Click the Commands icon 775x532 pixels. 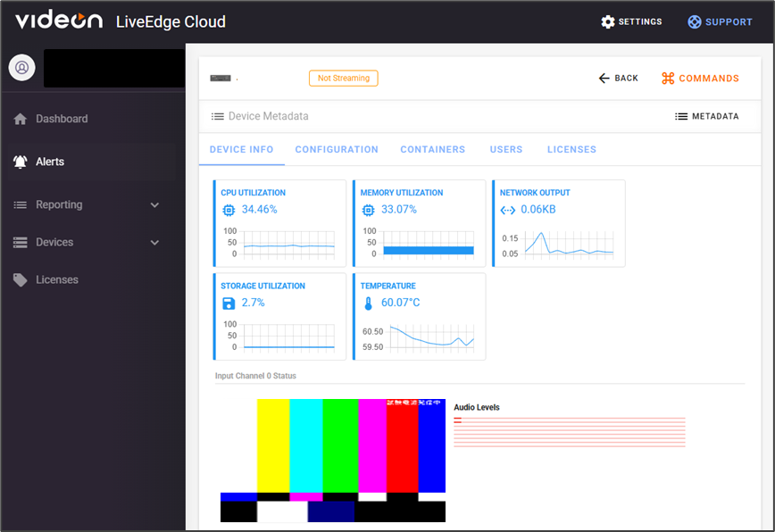tap(668, 79)
